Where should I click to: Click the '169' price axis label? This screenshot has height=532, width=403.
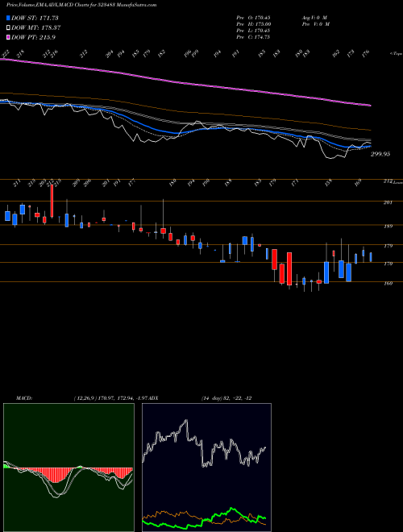pos(388,283)
